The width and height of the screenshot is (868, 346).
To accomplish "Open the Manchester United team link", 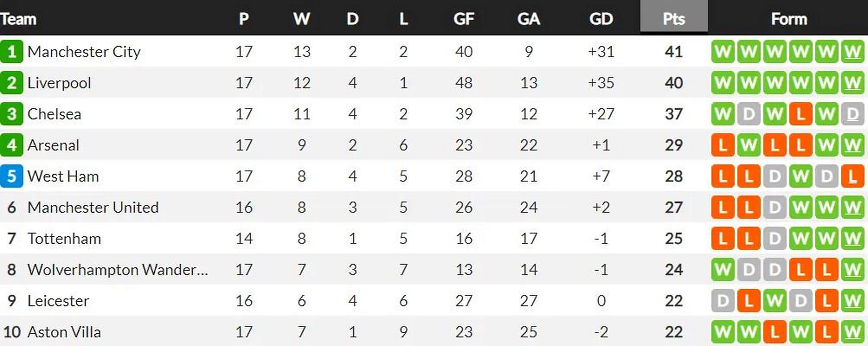I will point(93,208).
